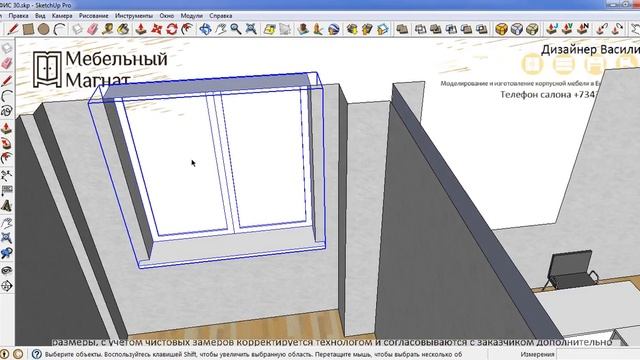The image size is (640, 360).
Task: Click the help question-mark icon in status bar
Action: (37, 354)
